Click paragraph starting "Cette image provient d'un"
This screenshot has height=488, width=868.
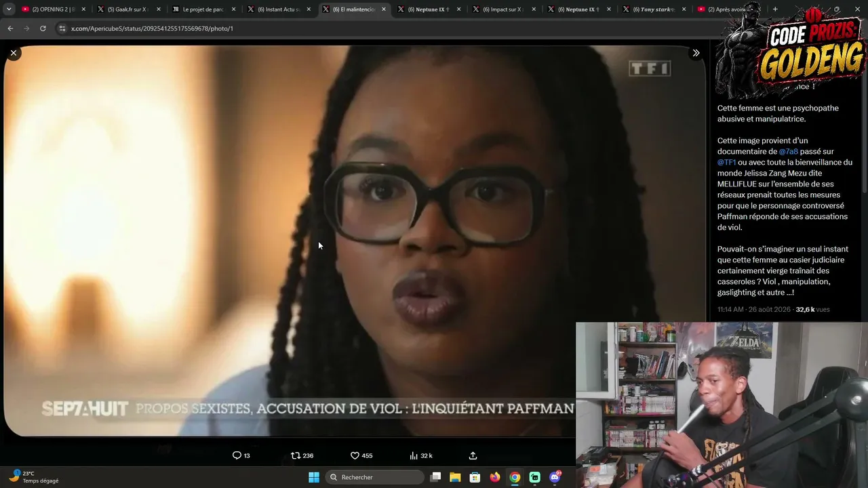pos(785,184)
